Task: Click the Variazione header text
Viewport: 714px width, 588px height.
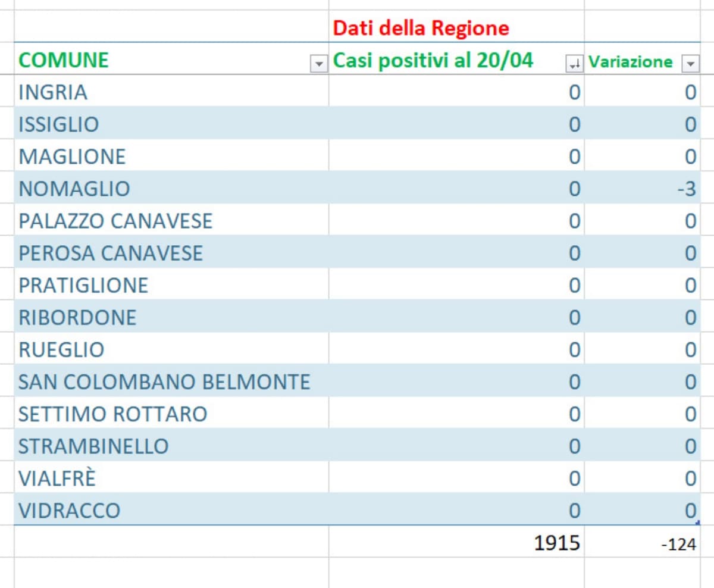Action: pos(631,62)
